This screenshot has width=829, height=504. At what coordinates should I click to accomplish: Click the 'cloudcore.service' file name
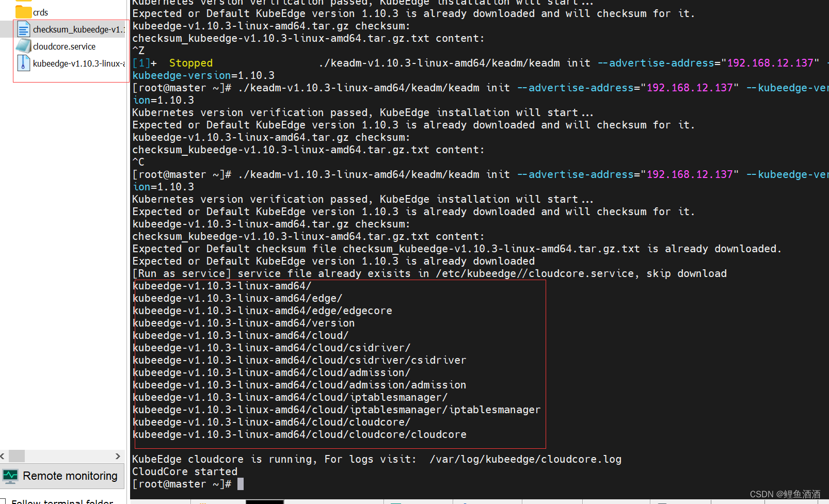click(64, 46)
